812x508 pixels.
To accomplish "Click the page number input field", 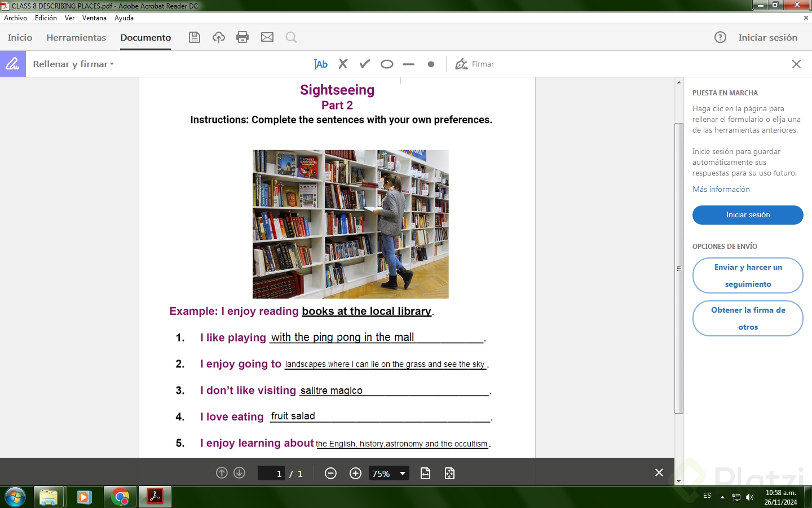I will pyautogui.click(x=271, y=474).
